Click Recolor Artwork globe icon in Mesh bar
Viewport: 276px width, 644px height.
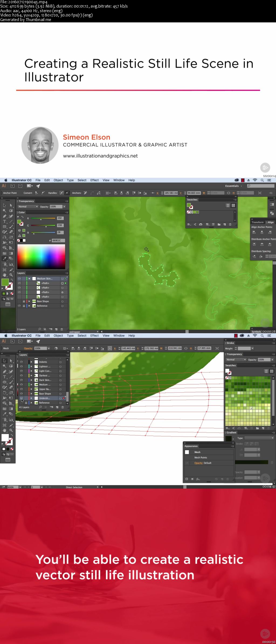pos(56,348)
